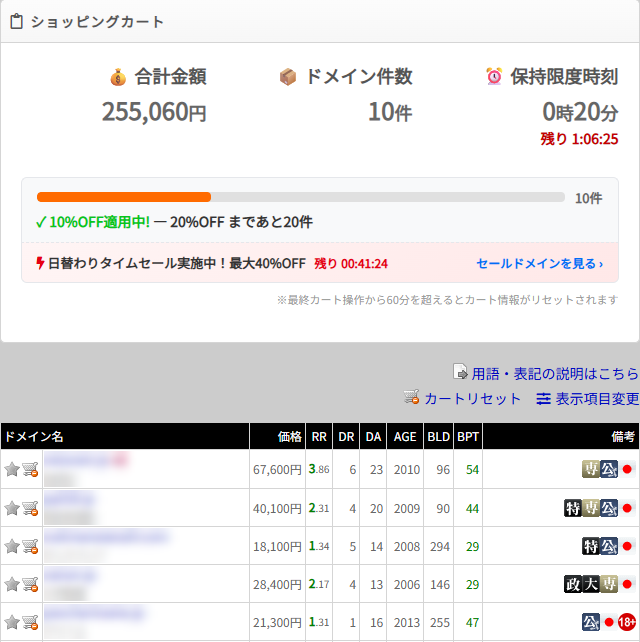Click the box icon by ドメイン件数
The width and height of the screenshot is (640, 642).
tap(288, 77)
